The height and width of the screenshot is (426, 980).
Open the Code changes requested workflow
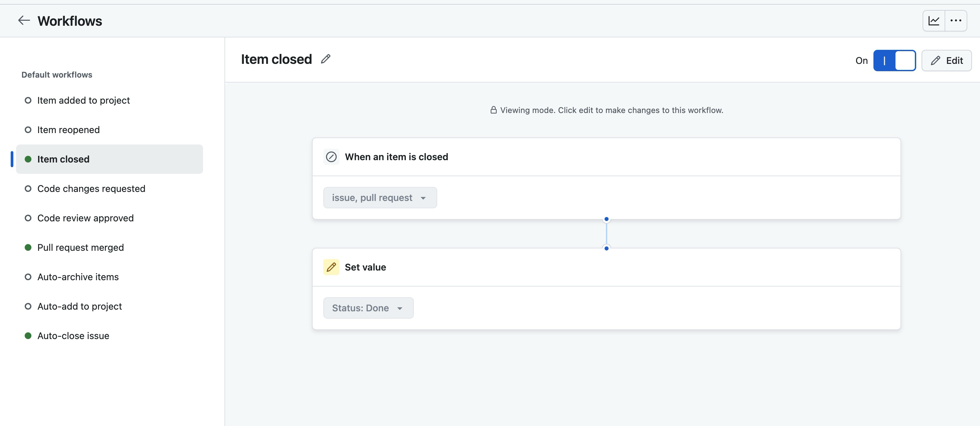pyautogui.click(x=91, y=189)
